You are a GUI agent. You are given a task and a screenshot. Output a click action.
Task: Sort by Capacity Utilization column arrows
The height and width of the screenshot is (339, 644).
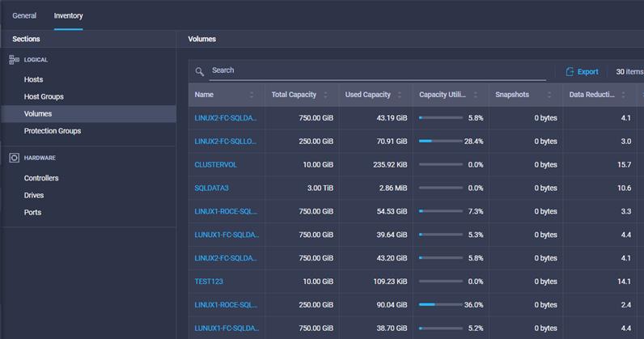point(474,95)
